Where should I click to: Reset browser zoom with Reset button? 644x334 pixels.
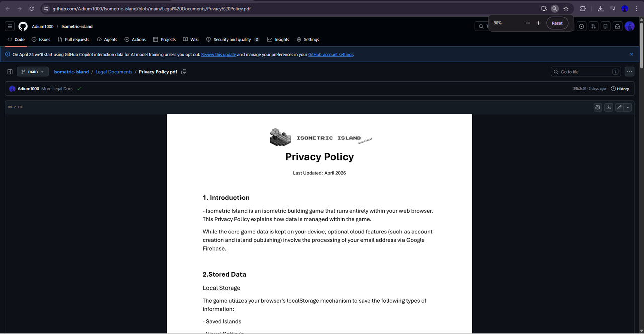coord(557,23)
